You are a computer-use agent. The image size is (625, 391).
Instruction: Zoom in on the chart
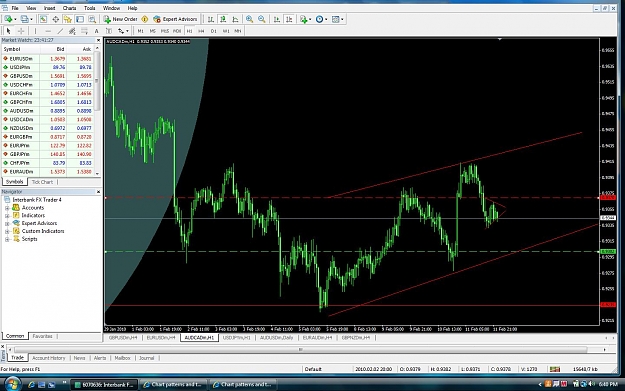(x=250, y=19)
